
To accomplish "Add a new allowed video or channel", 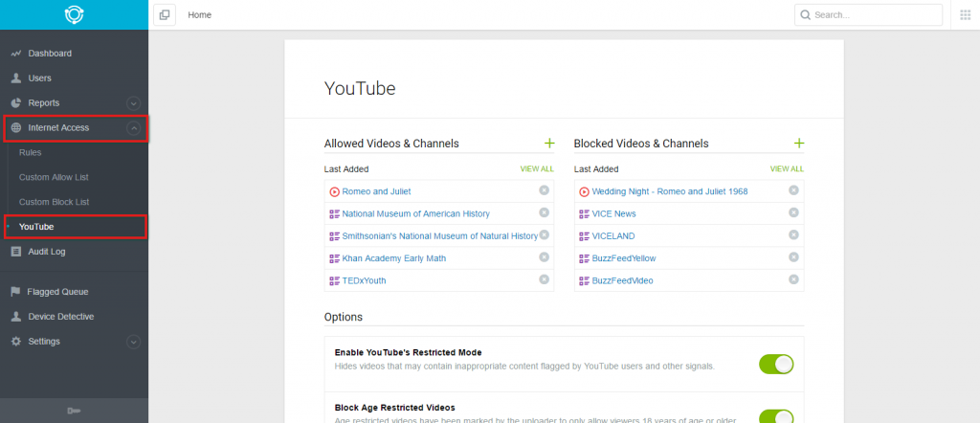I will [549, 144].
